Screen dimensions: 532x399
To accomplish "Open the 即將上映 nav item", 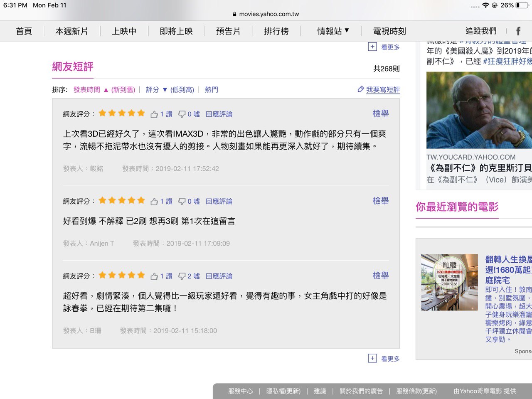I will point(176,31).
